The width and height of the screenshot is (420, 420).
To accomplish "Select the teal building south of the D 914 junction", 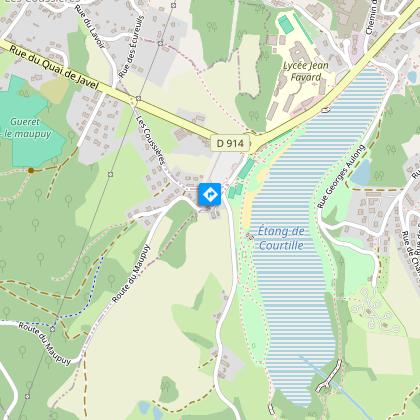I will (x=246, y=168).
